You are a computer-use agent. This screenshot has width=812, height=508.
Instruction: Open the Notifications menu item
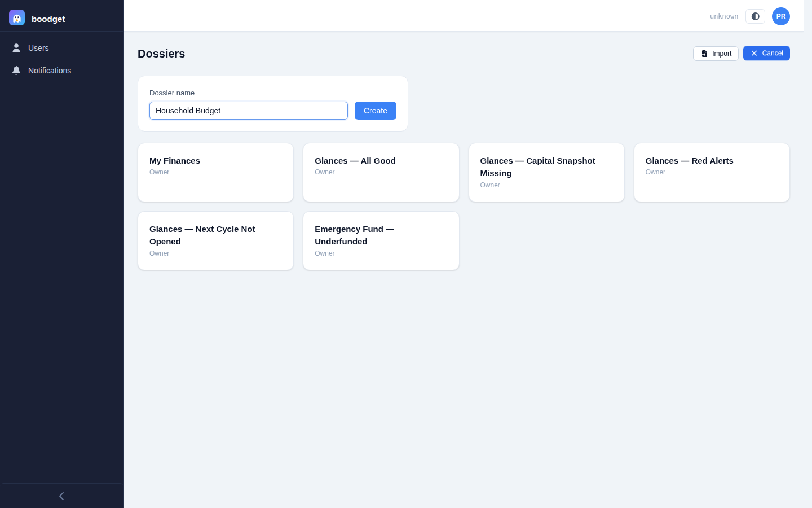click(62, 71)
